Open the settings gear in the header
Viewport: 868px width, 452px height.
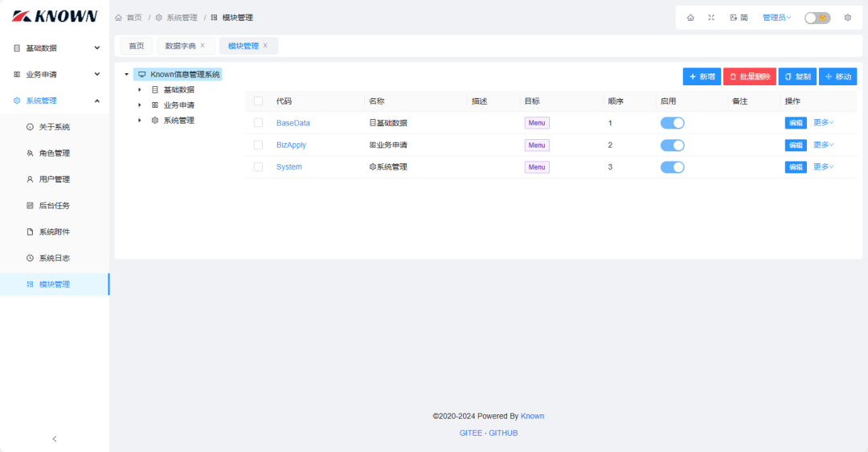point(847,18)
